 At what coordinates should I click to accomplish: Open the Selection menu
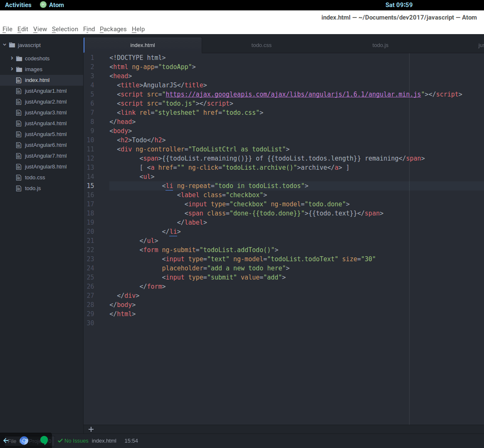(x=65, y=29)
